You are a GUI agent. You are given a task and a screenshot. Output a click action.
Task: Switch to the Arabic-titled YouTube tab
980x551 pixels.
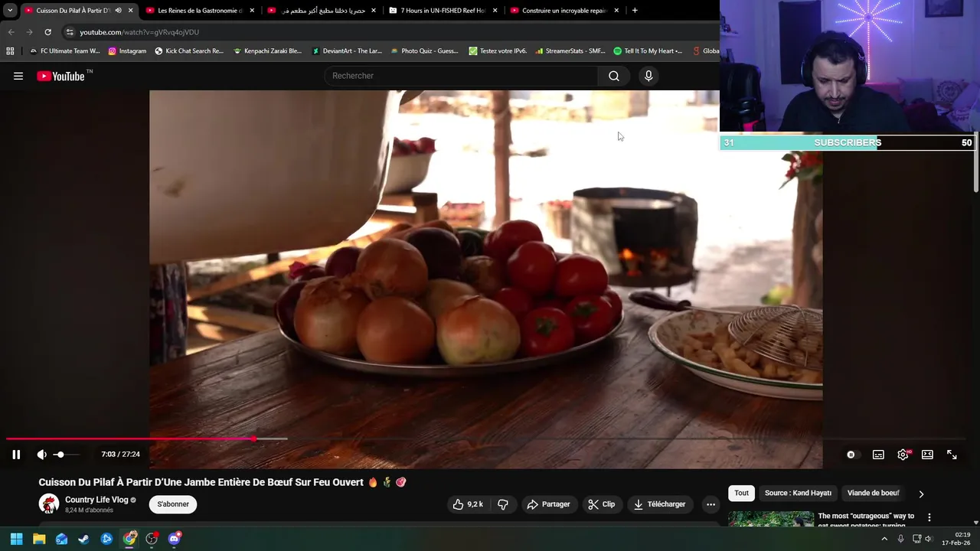pyautogui.click(x=322, y=11)
